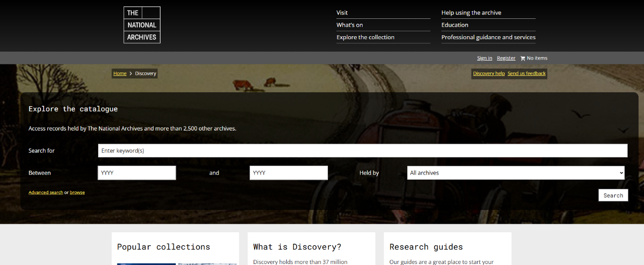
Task: Follow the Home breadcrumb link
Action: pyautogui.click(x=120, y=73)
